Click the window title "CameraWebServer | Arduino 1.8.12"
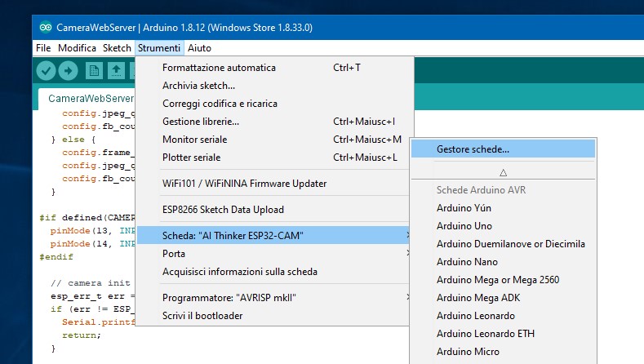 [x=184, y=28]
